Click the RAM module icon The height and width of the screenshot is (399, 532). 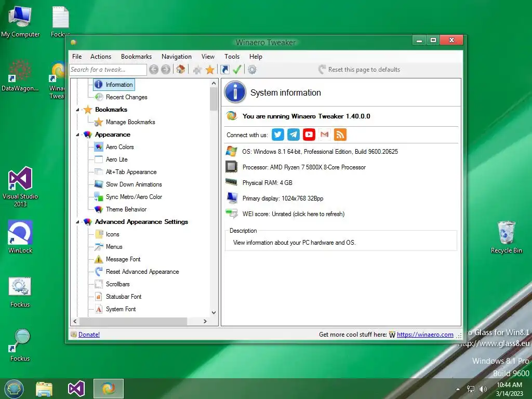click(232, 182)
